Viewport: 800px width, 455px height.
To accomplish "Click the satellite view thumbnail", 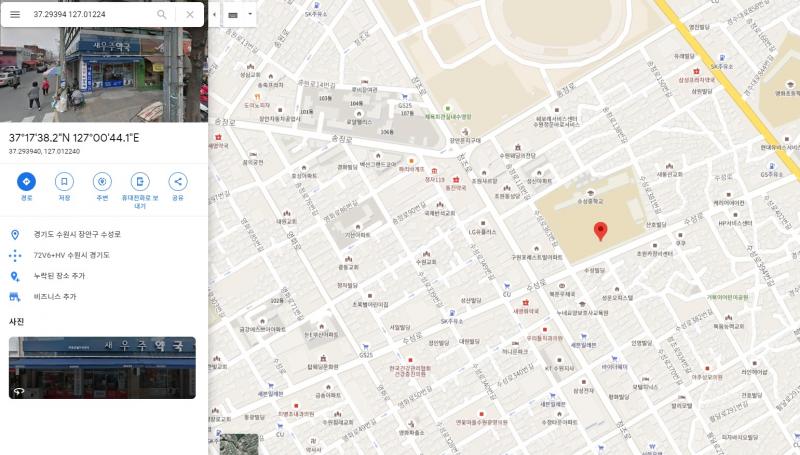I will pyautogui.click(x=239, y=444).
